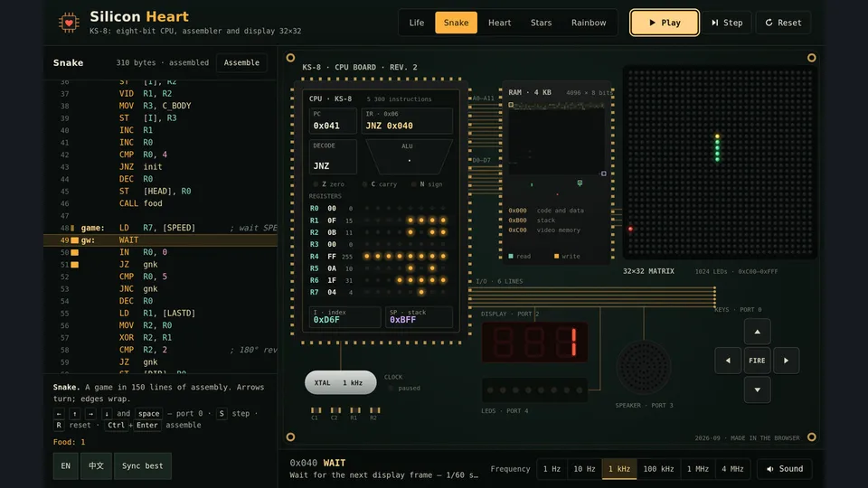
Task: Click the Assemble button
Action: point(241,62)
